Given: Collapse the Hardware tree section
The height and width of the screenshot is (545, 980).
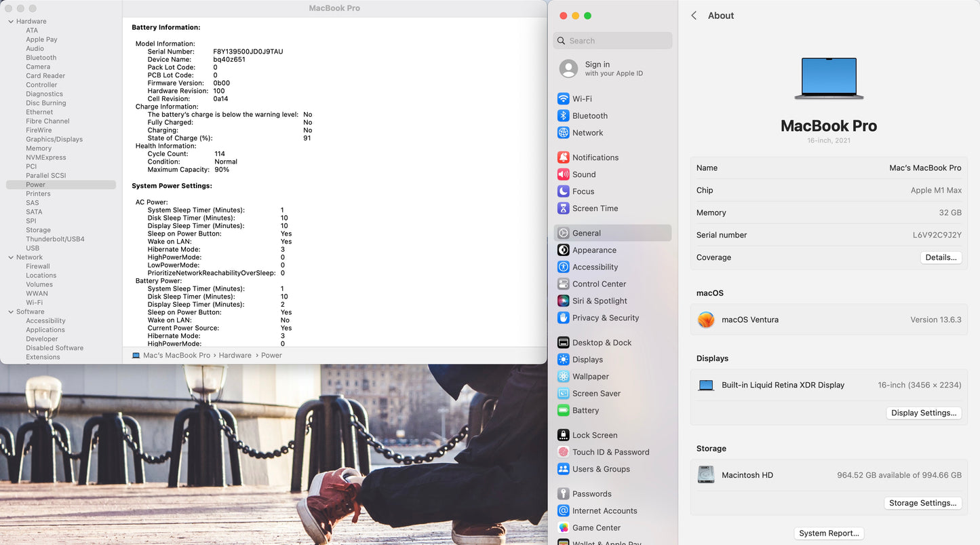Looking at the screenshot, I should [x=11, y=22].
